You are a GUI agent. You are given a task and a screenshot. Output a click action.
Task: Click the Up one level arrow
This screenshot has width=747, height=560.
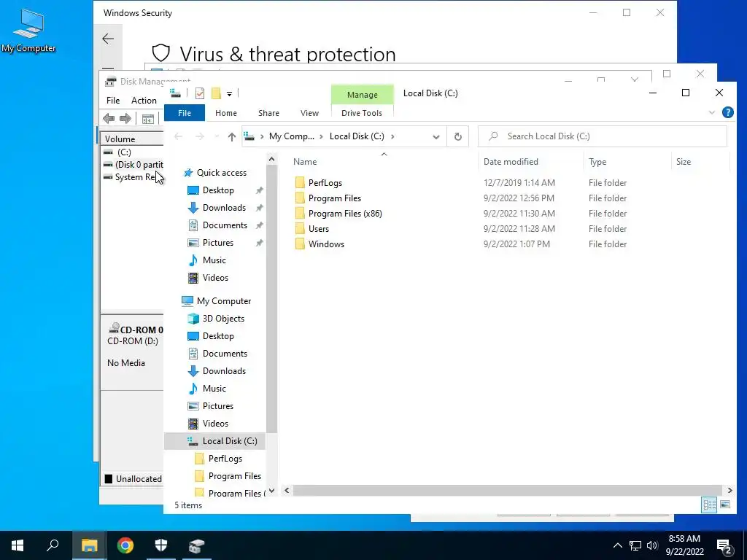pos(231,136)
